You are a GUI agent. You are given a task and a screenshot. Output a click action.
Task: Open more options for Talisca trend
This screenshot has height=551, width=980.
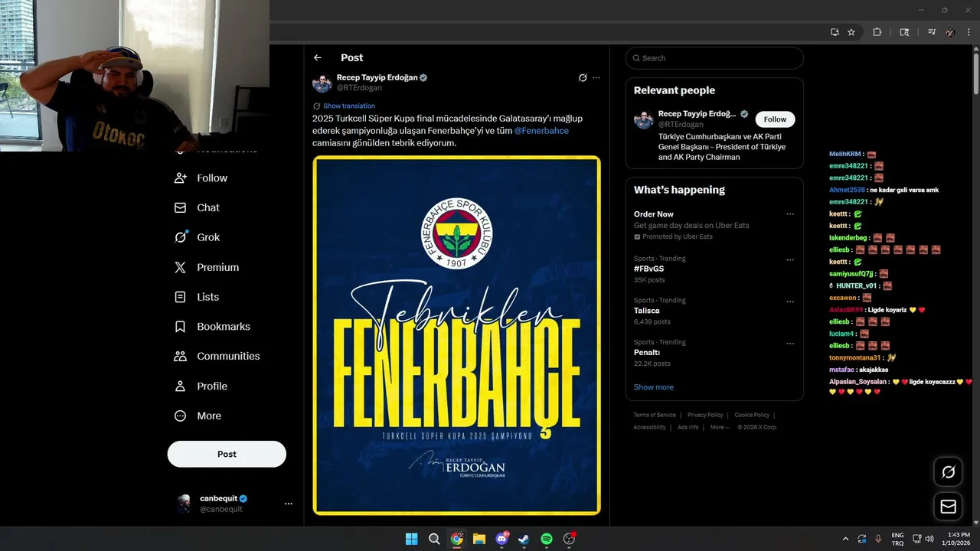pyautogui.click(x=790, y=302)
